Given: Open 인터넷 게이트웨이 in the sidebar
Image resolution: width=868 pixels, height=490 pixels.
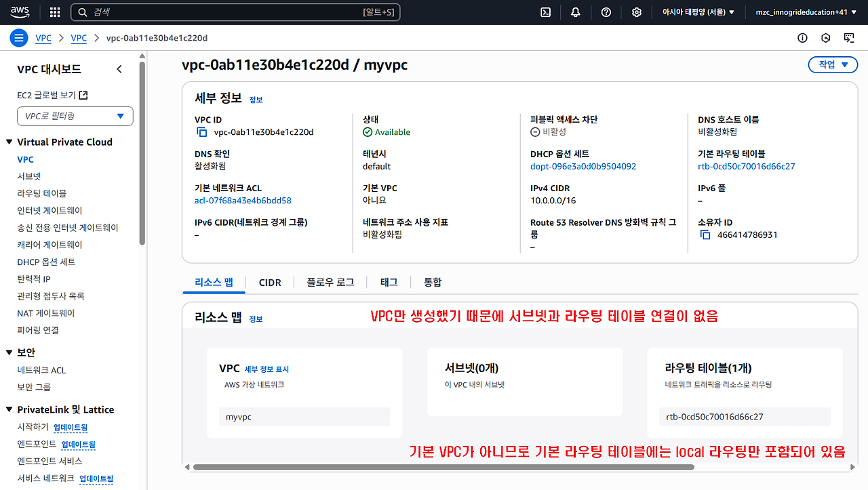Looking at the screenshot, I should pyautogui.click(x=50, y=211).
